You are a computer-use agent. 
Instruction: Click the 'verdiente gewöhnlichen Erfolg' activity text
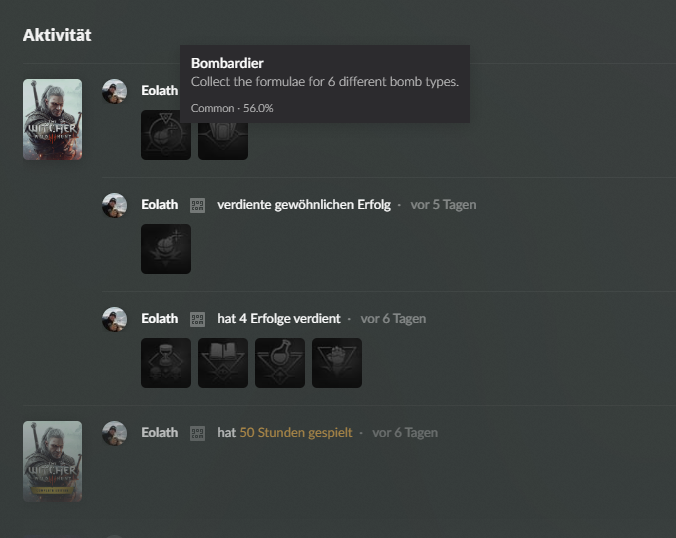(x=304, y=204)
